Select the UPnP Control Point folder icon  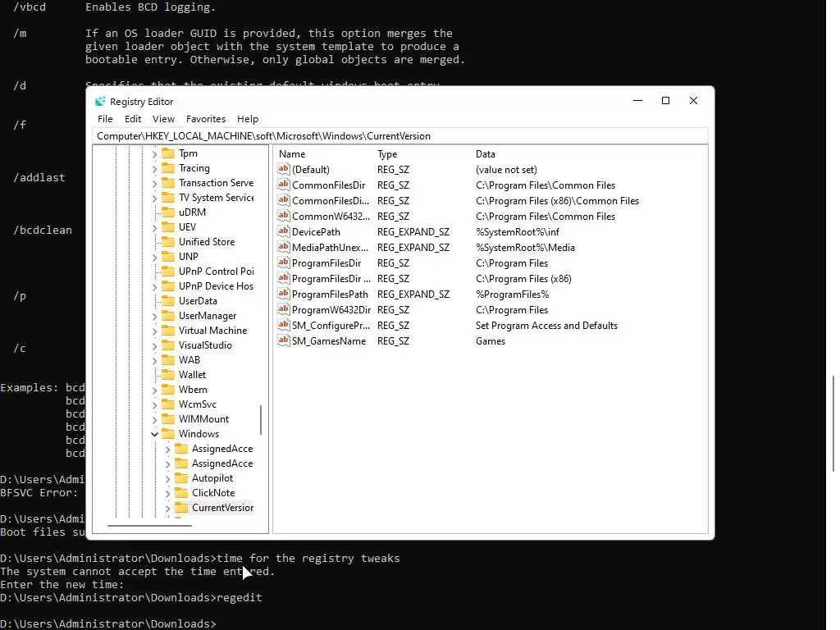pyautogui.click(x=168, y=271)
